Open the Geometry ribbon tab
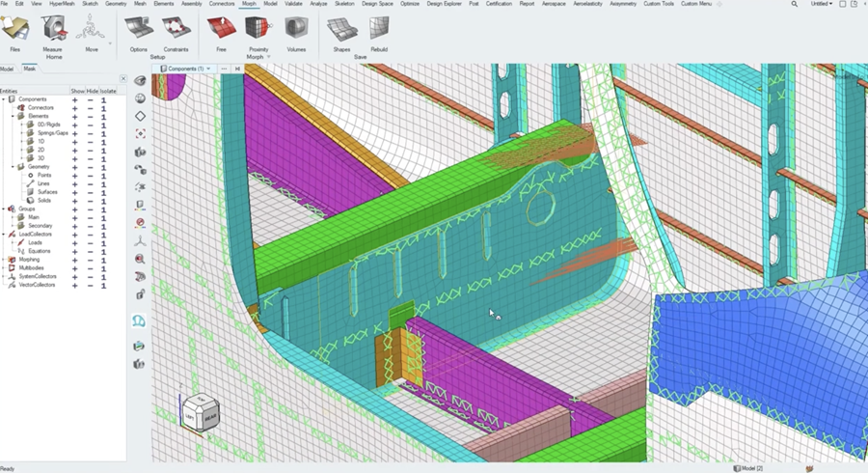This screenshot has height=473, width=868. click(x=116, y=4)
